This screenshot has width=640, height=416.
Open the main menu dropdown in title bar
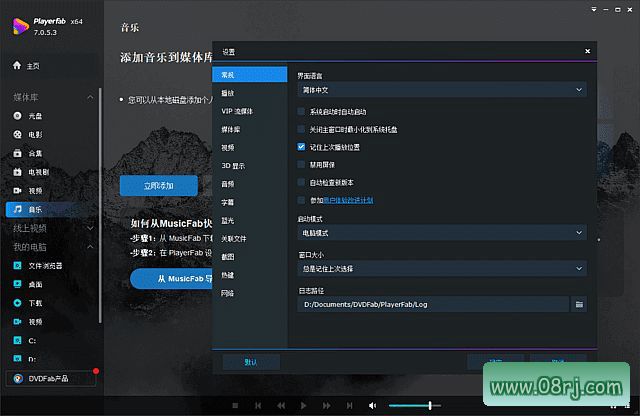coord(594,9)
